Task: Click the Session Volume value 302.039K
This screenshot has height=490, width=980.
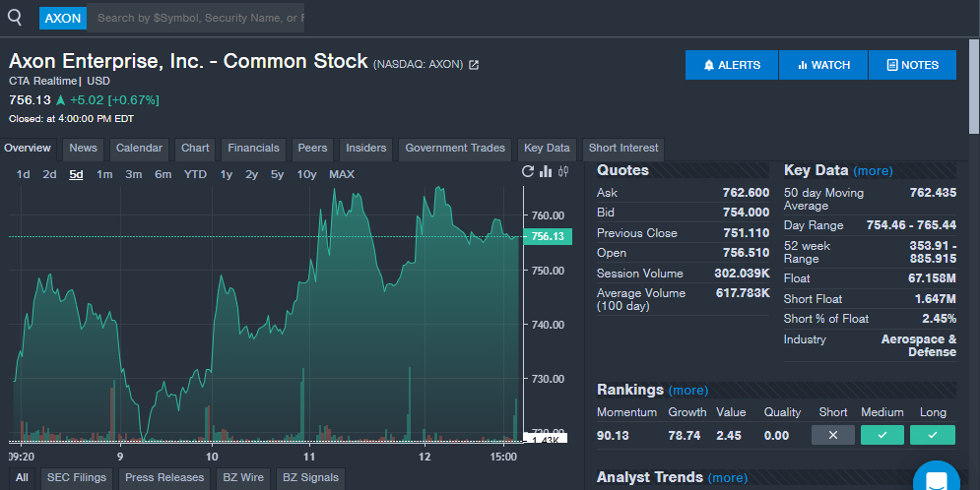Action: (x=742, y=274)
